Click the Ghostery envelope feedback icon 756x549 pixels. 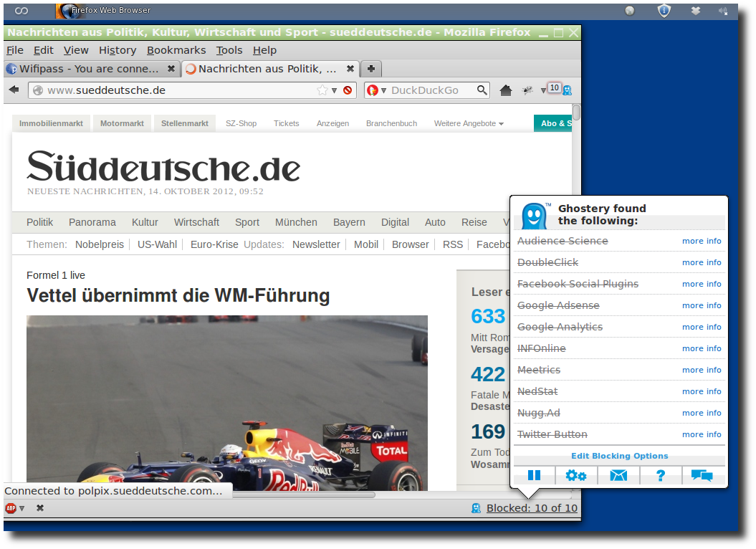coord(618,476)
